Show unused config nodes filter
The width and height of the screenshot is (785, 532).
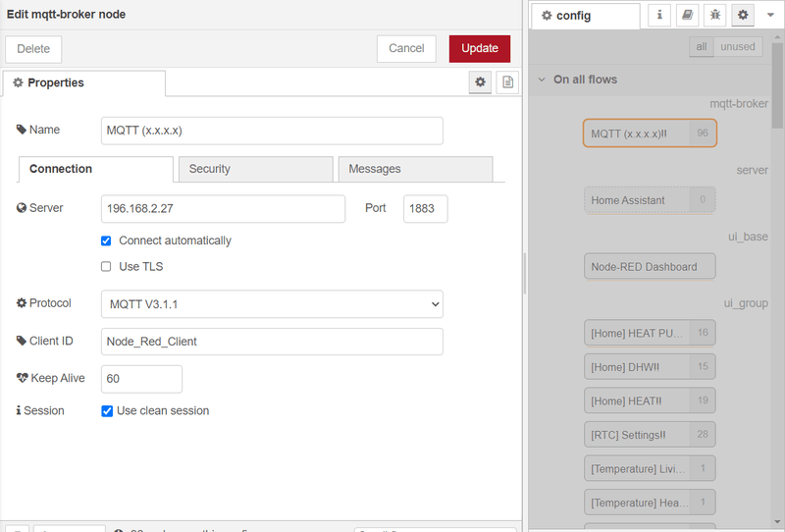(x=738, y=47)
